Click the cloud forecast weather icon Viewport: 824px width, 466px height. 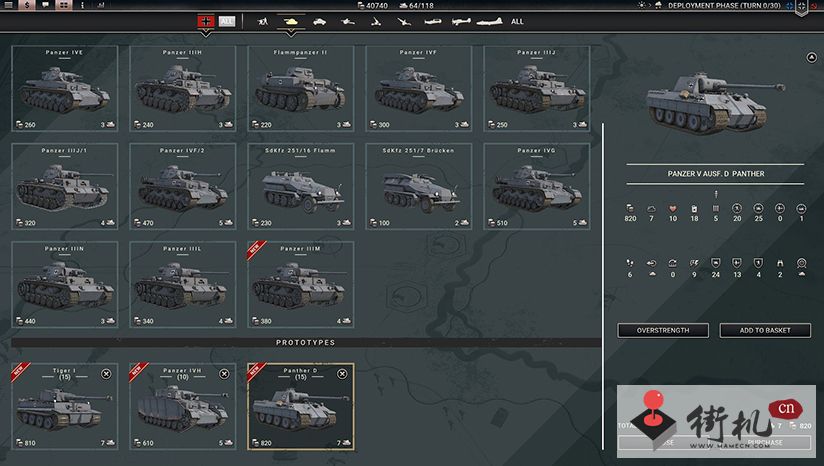pos(658,5)
